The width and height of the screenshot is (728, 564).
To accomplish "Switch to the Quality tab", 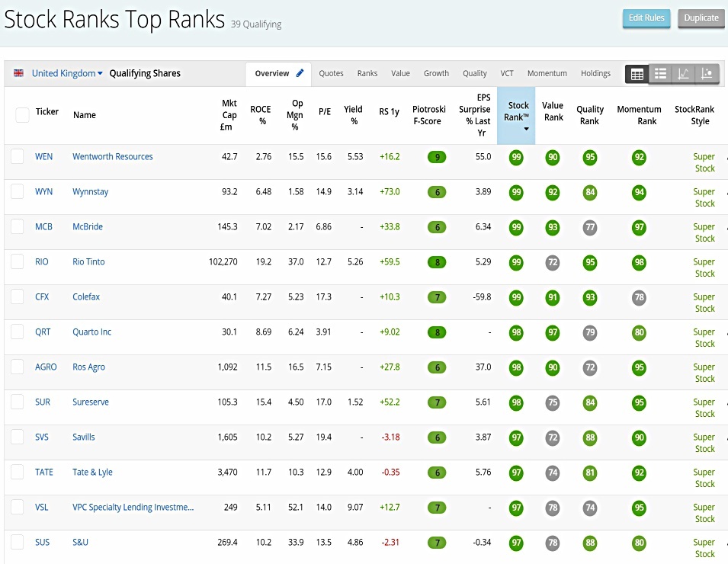I will pyautogui.click(x=474, y=73).
